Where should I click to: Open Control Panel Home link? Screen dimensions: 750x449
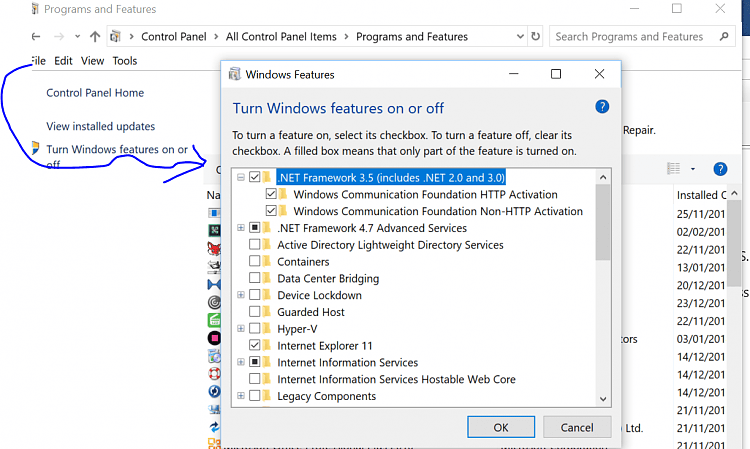point(95,93)
